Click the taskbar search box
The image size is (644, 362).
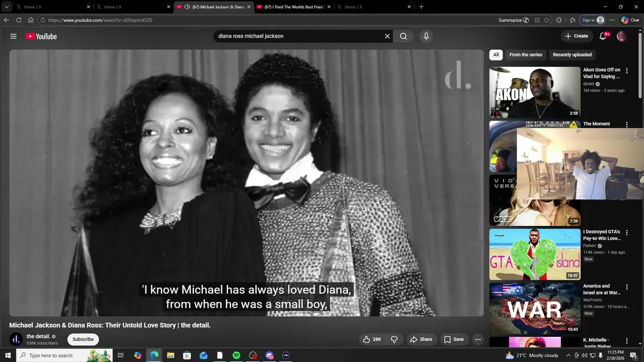click(x=64, y=355)
